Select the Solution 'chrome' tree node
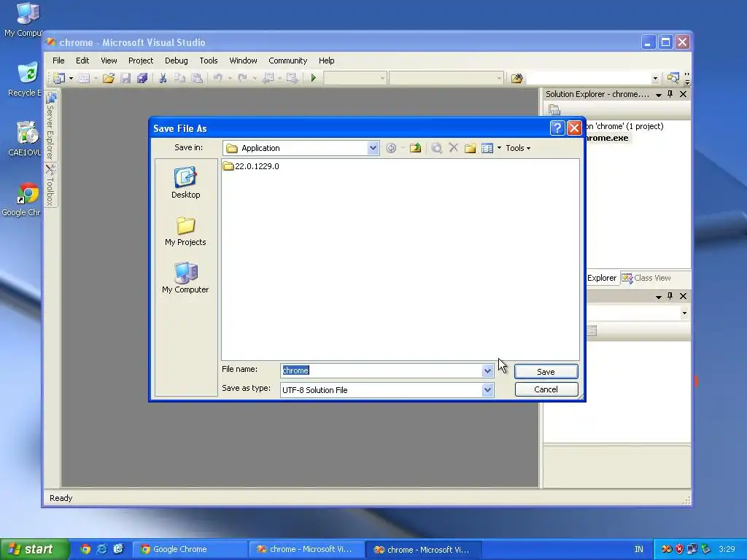 [624, 126]
